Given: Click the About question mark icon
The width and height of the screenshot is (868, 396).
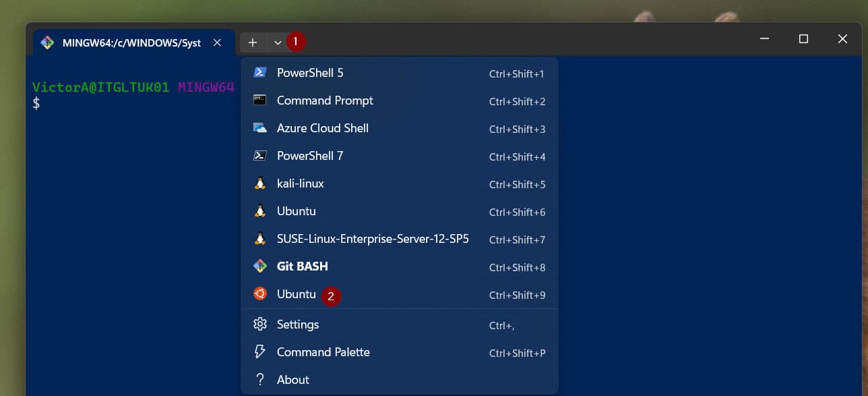Looking at the screenshot, I should click(x=259, y=379).
